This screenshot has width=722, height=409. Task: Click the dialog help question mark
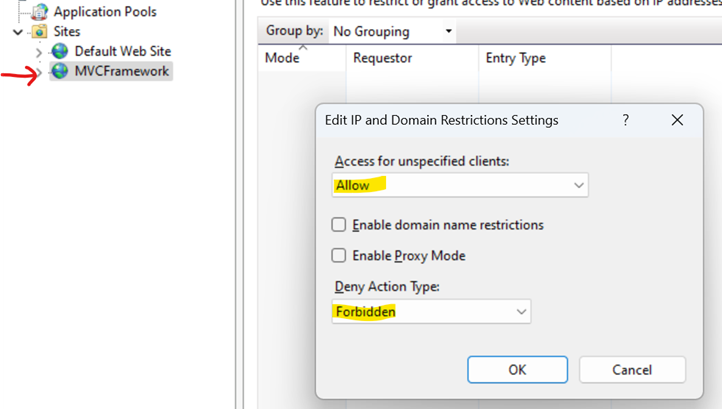click(625, 120)
